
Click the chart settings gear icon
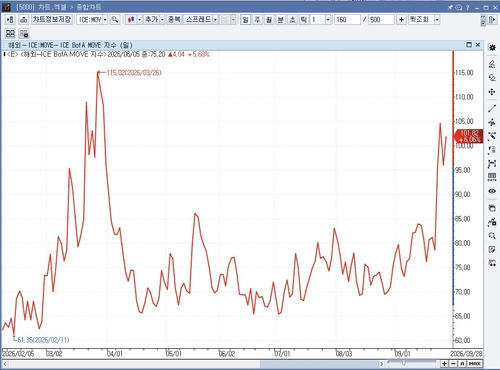[492, 48]
